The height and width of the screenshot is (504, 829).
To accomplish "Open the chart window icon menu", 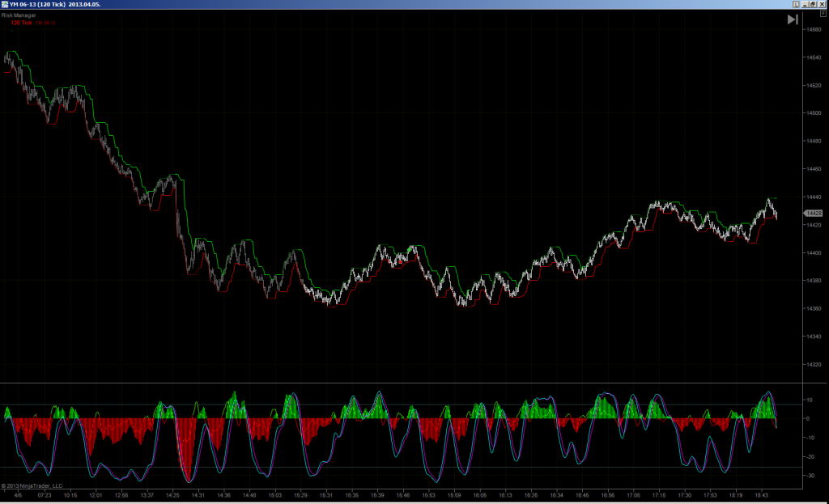I will pos(5,4).
